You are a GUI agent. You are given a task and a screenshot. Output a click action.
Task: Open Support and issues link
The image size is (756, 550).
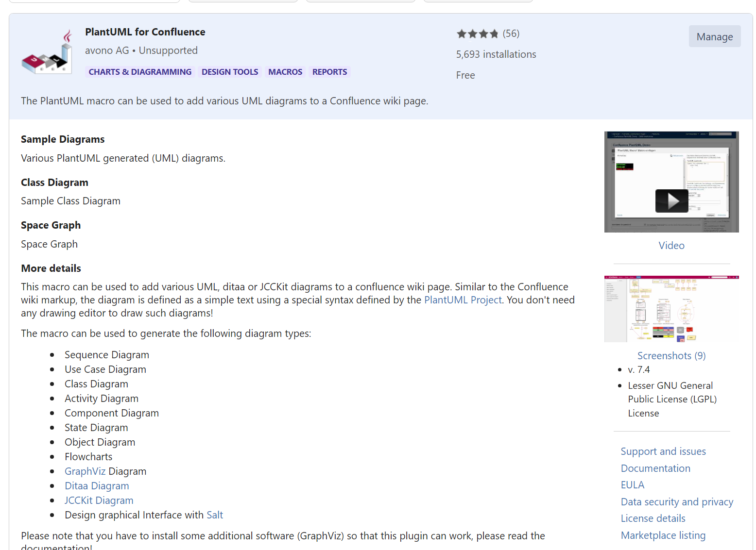pos(663,451)
